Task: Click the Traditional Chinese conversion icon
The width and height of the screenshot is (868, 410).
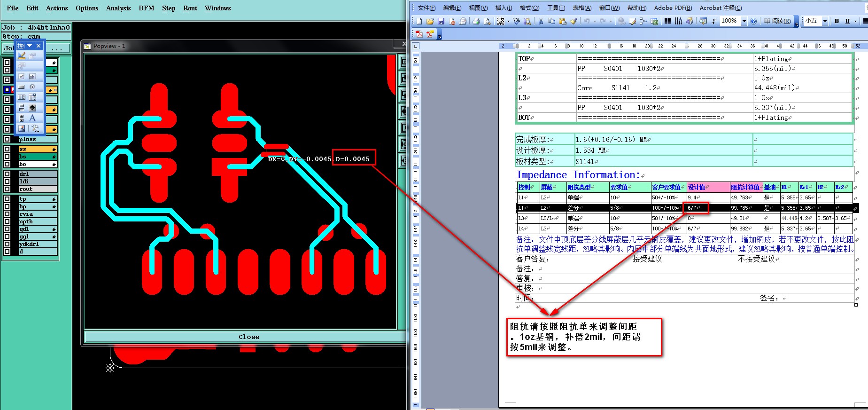Action: tap(500, 21)
